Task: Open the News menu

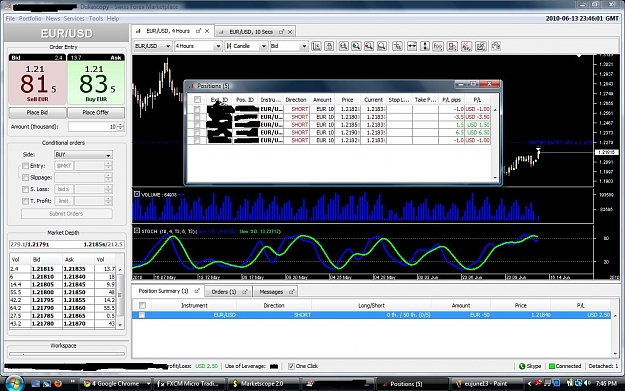Action: click(x=53, y=19)
